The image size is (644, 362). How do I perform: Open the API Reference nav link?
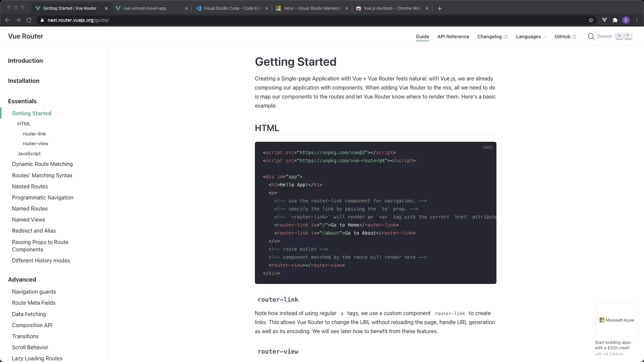(453, 37)
